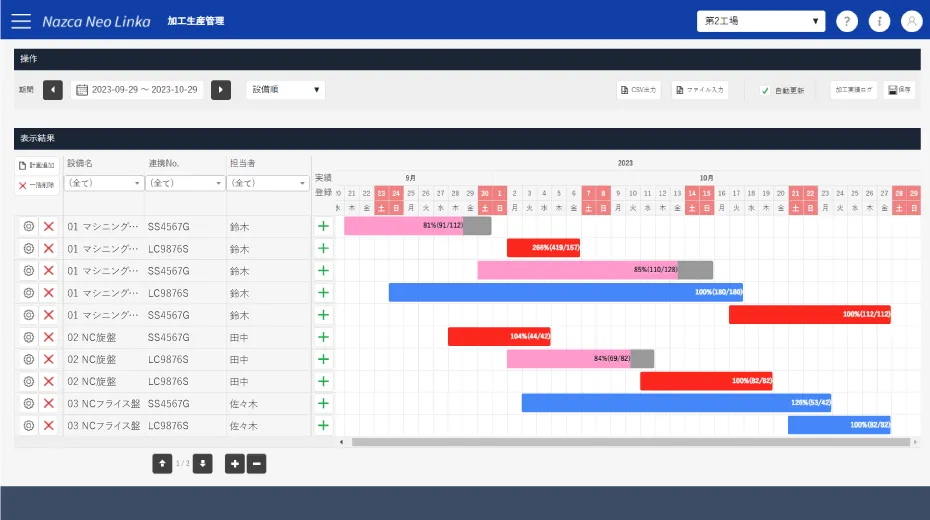This screenshot has height=520, width=930.
Task: Open the information icon in header
Action: coord(879,21)
